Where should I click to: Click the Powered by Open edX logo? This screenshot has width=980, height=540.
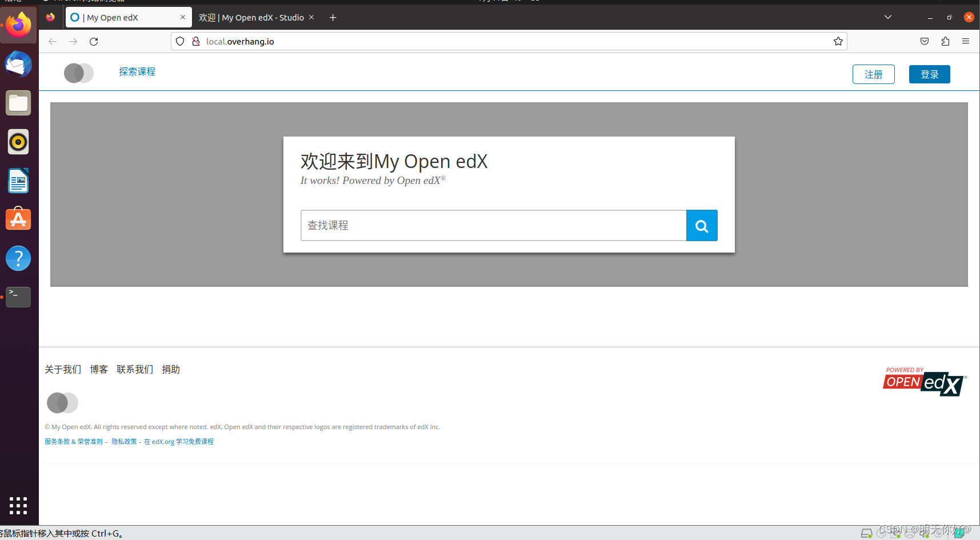point(925,382)
